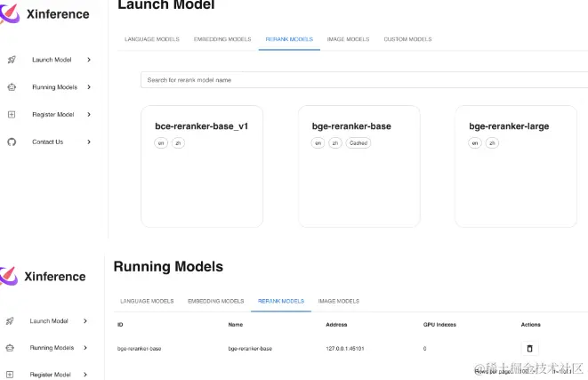Click Contact Us in the sidebar
Screen dimensions: 588x380
pos(48,141)
